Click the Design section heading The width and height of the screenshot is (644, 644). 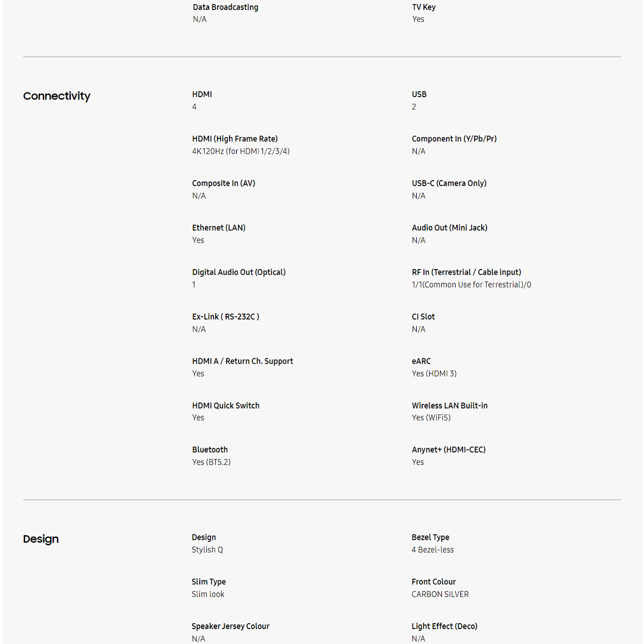pyautogui.click(x=41, y=539)
